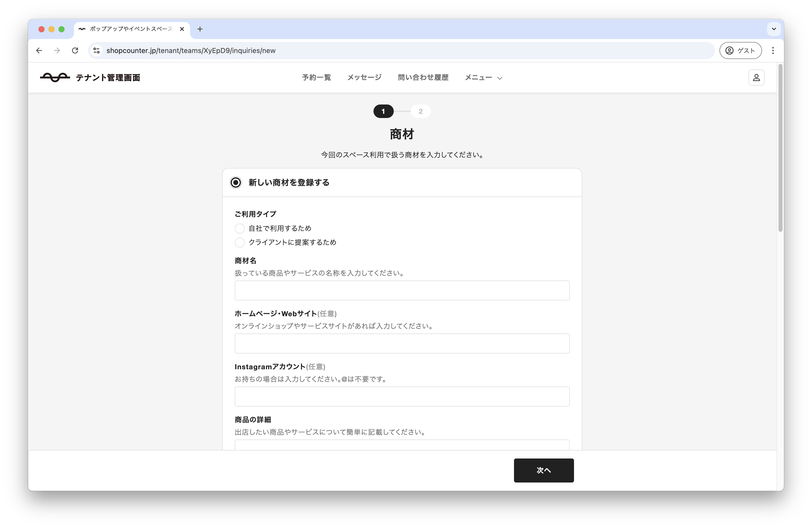Select 自社で利用するため radio button

(240, 228)
